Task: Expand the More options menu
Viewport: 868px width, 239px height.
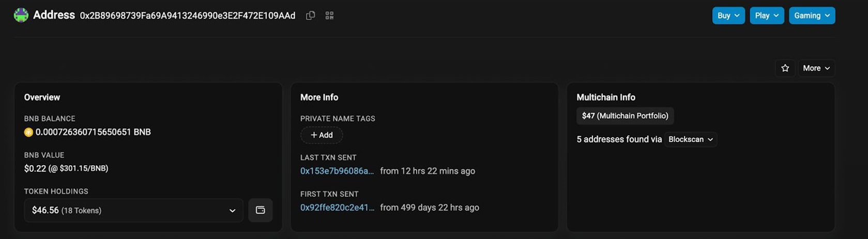Action: coord(816,68)
